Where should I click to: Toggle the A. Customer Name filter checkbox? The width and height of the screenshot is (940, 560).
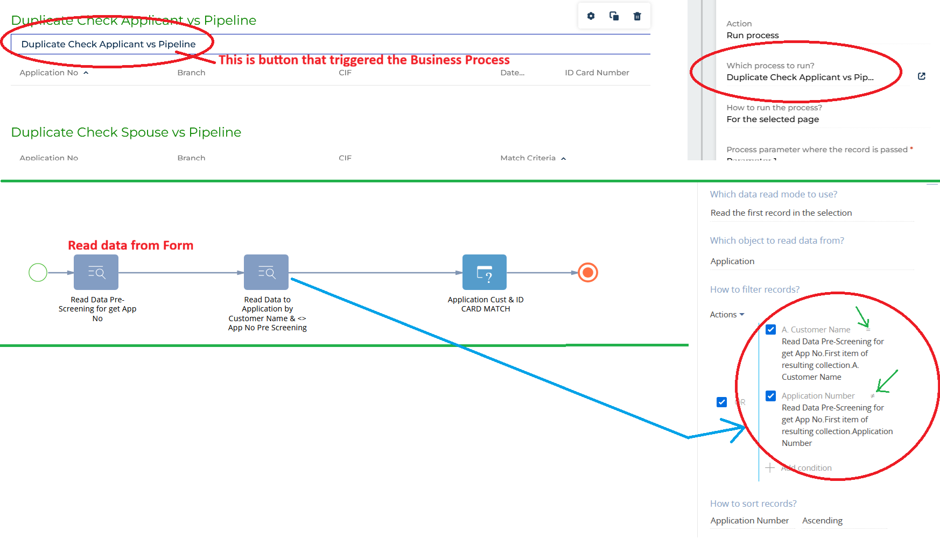coord(770,330)
